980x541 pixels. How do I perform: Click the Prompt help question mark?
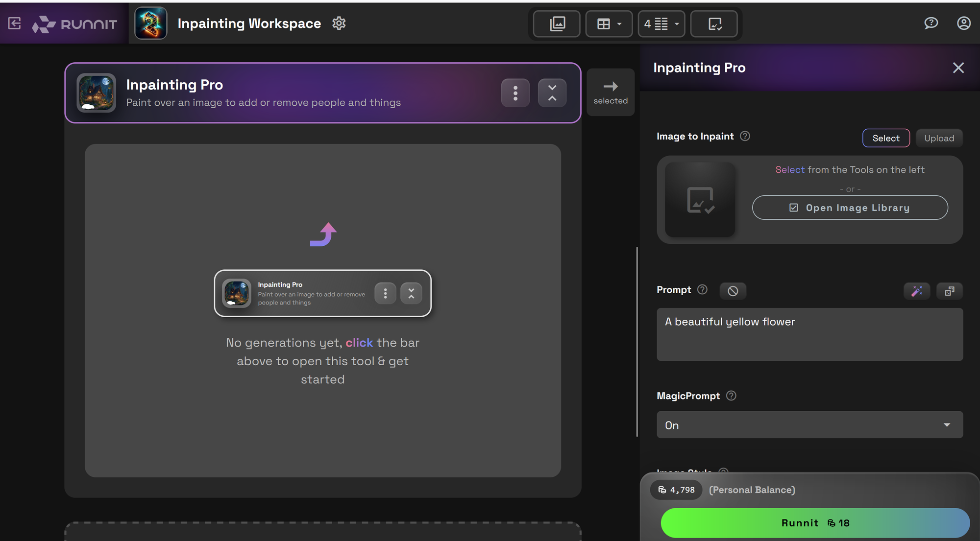point(702,289)
